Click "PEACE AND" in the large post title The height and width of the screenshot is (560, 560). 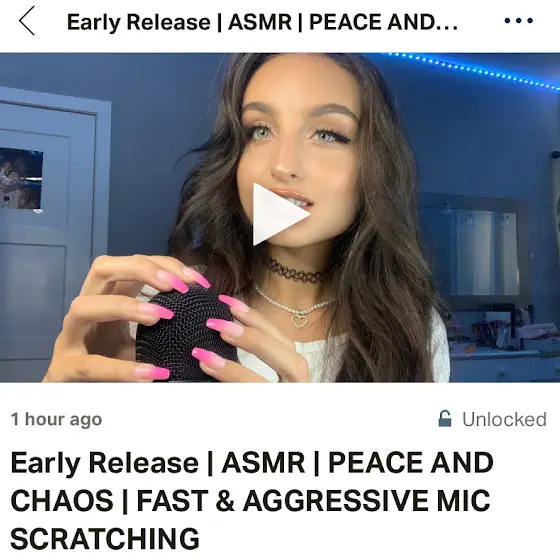click(x=411, y=463)
